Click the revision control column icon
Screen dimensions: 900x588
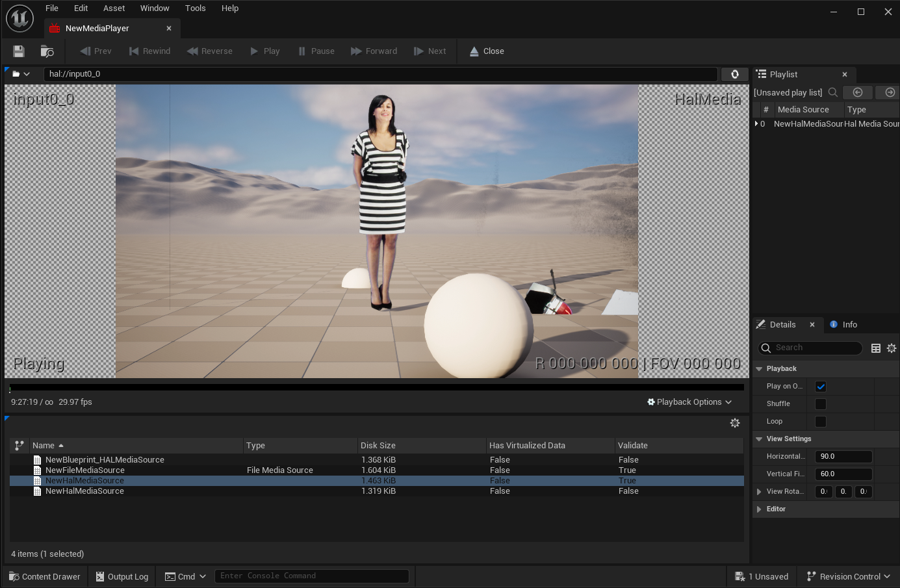19,446
